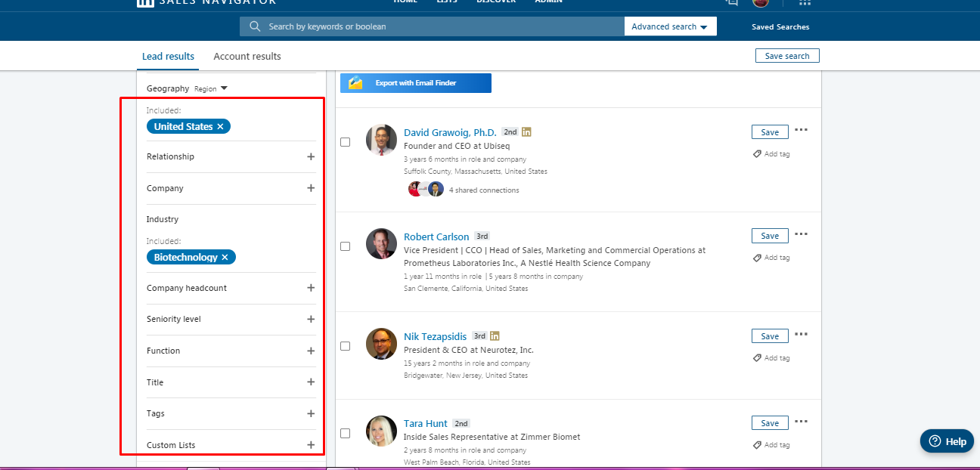Screen dimensions: 980x470
Task: Select Robert Carlson's row checkbox
Action: pos(346,246)
